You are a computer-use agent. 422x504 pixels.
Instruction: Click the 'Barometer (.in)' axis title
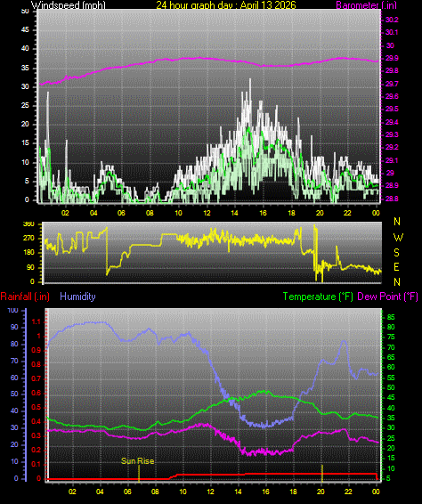367,4
